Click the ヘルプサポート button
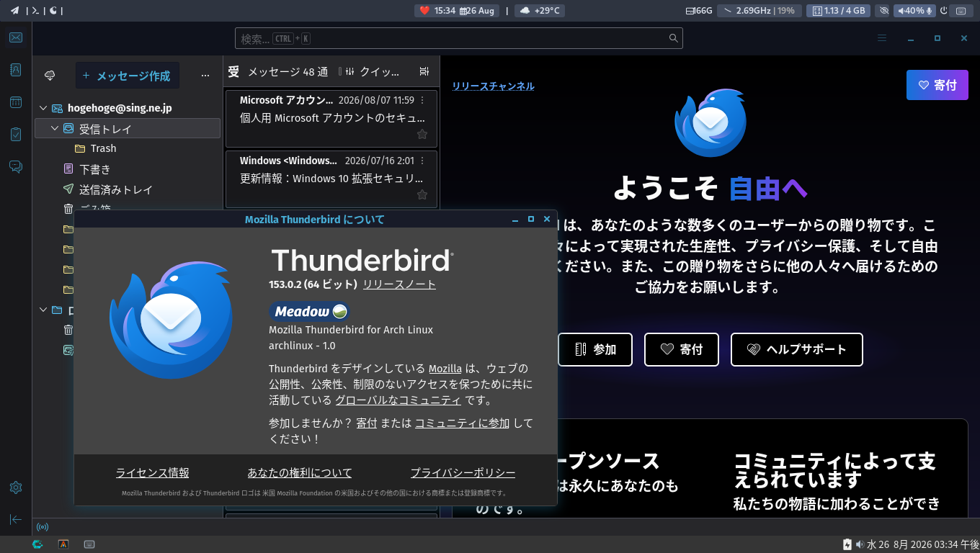Screen dimensions: 980x553 [797, 349]
